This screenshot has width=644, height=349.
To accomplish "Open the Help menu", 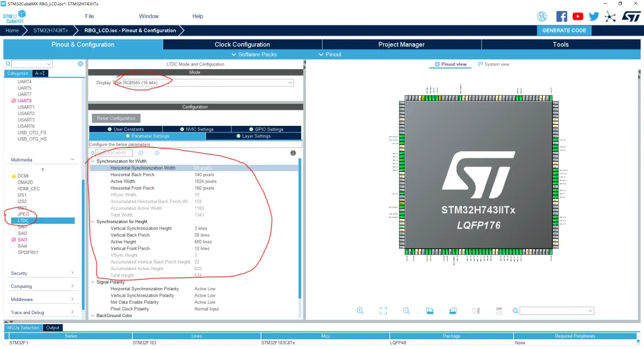I will pos(198,16).
